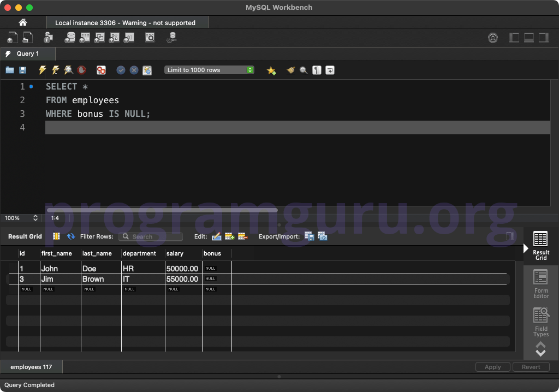
Task: Execute the query with lightning bolt icon
Action: coord(42,70)
